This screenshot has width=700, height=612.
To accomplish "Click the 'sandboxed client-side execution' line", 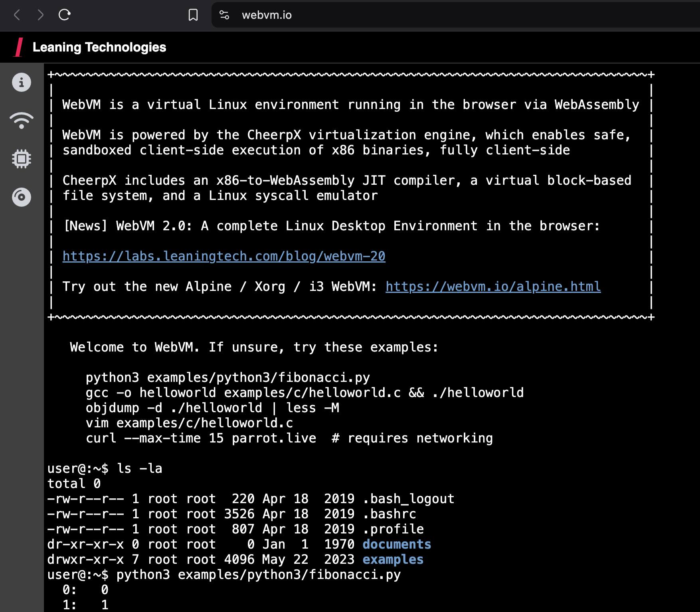I will tap(316, 150).
